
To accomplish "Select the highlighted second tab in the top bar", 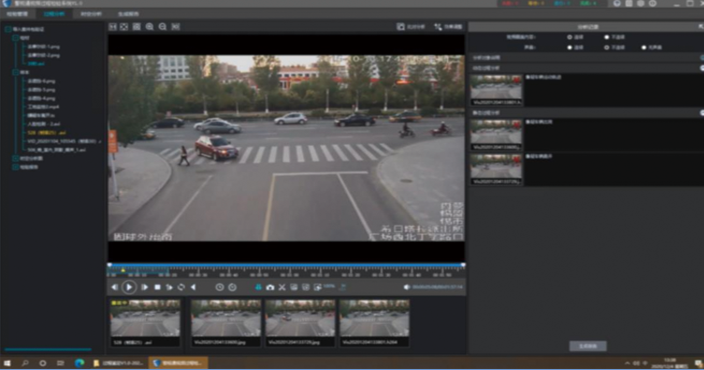I will [x=54, y=14].
